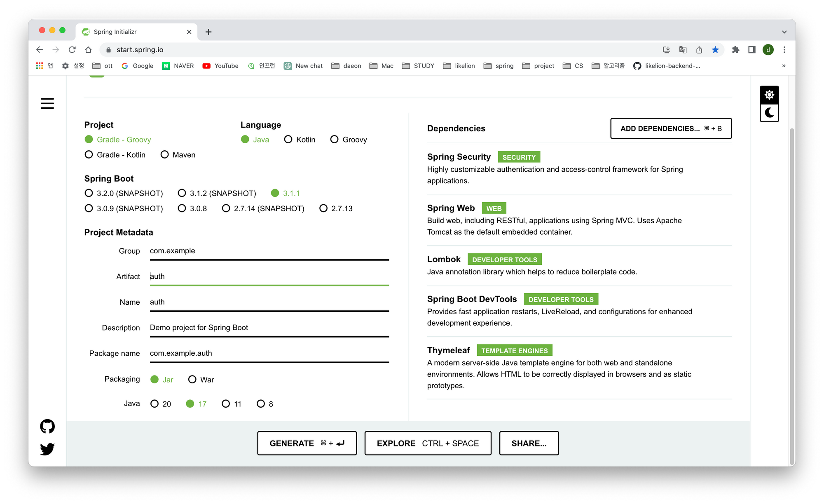
Task: Select Java version 8
Action: pyautogui.click(x=265, y=404)
